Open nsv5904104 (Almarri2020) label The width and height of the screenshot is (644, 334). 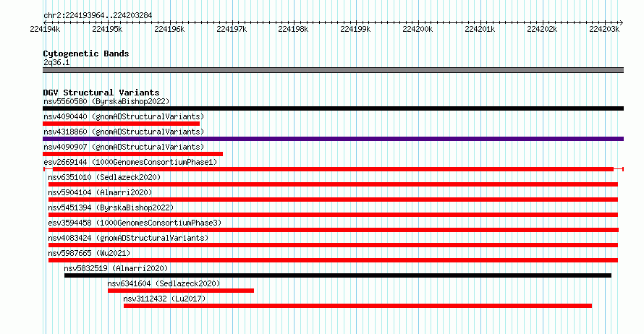pyautogui.click(x=100, y=192)
